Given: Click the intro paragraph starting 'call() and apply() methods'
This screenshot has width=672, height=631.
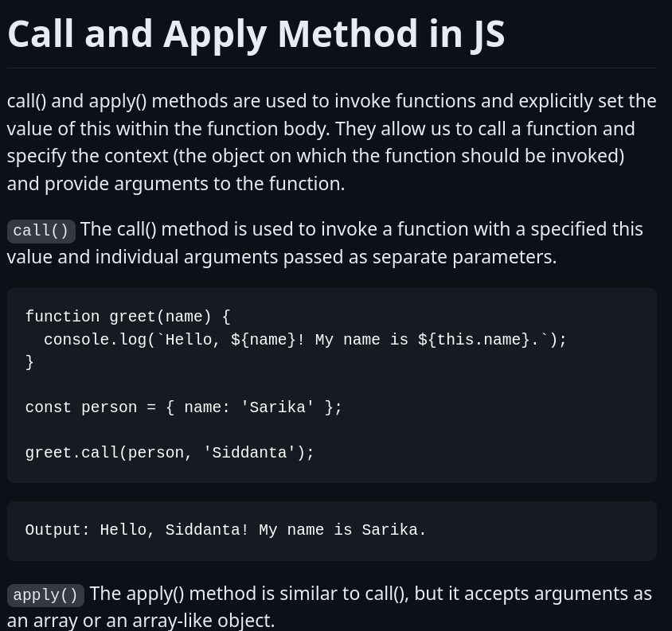Looking at the screenshot, I should click(332, 142).
